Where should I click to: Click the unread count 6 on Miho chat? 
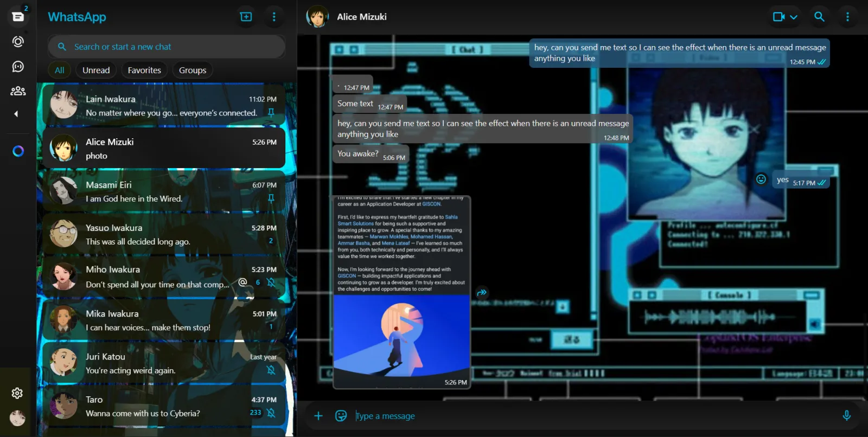click(x=258, y=282)
